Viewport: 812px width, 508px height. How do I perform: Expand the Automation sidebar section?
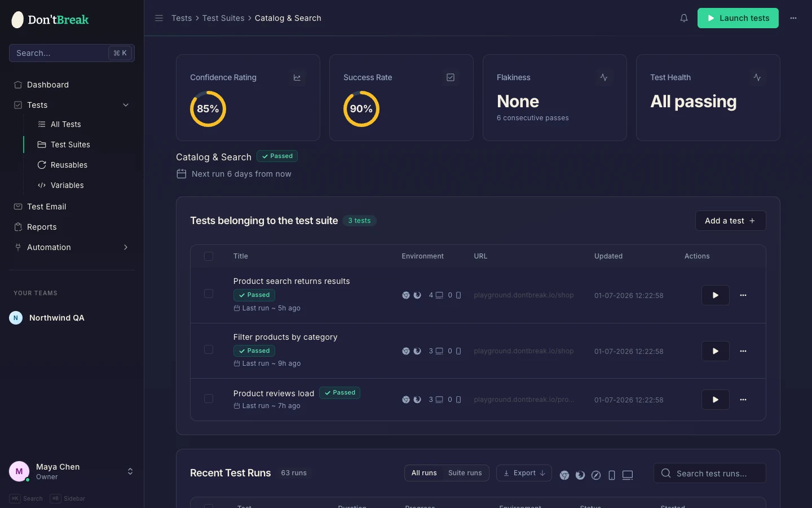(x=126, y=247)
